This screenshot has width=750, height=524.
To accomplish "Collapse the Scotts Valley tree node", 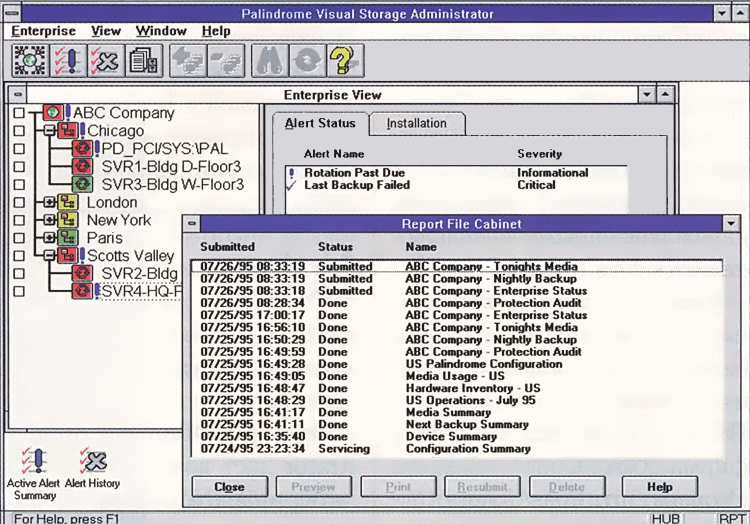I will tap(49, 255).
